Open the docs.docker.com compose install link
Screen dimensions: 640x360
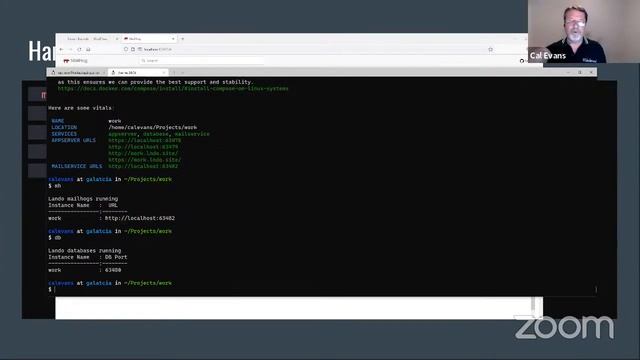(173, 89)
